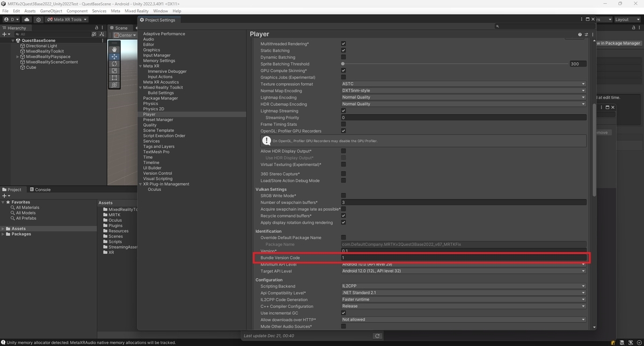Click the Sprite Batching Threshold value 300

click(x=578, y=64)
